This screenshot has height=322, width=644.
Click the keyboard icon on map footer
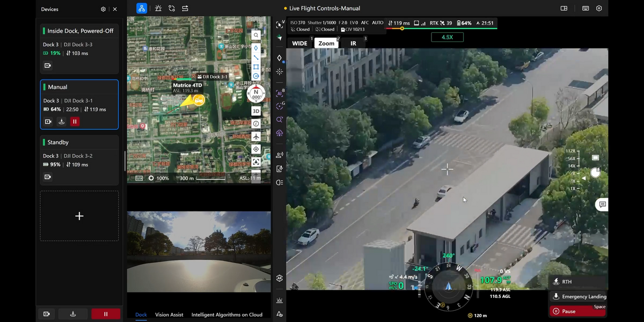[139, 178]
